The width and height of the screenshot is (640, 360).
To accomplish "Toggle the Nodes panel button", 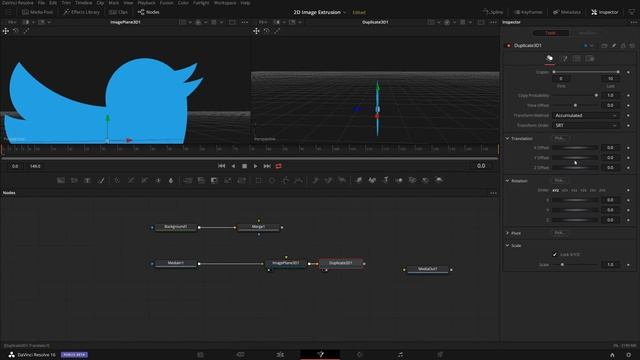I will tap(149, 12).
